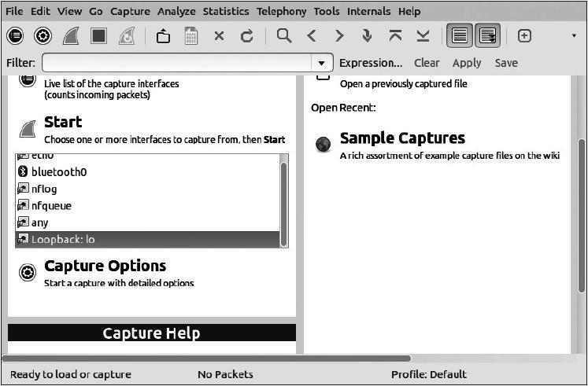Toggle colorize packet list button
This screenshot has width=588, height=386.
(x=460, y=36)
